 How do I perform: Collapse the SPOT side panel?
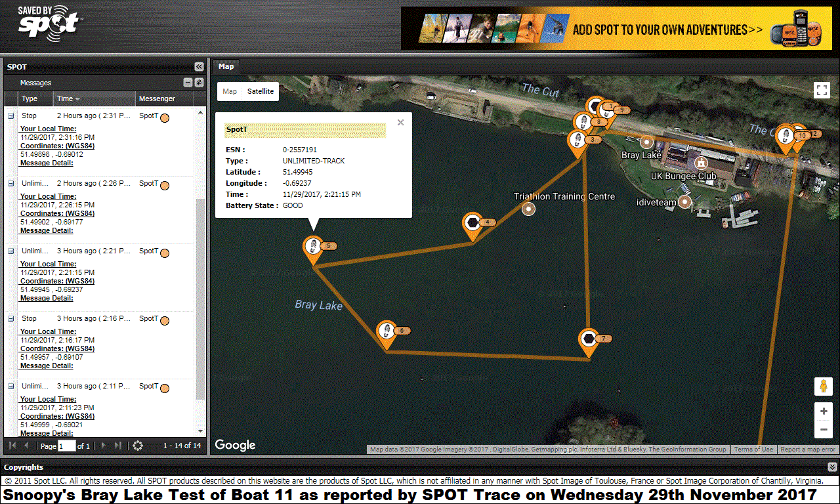pos(199,67)
